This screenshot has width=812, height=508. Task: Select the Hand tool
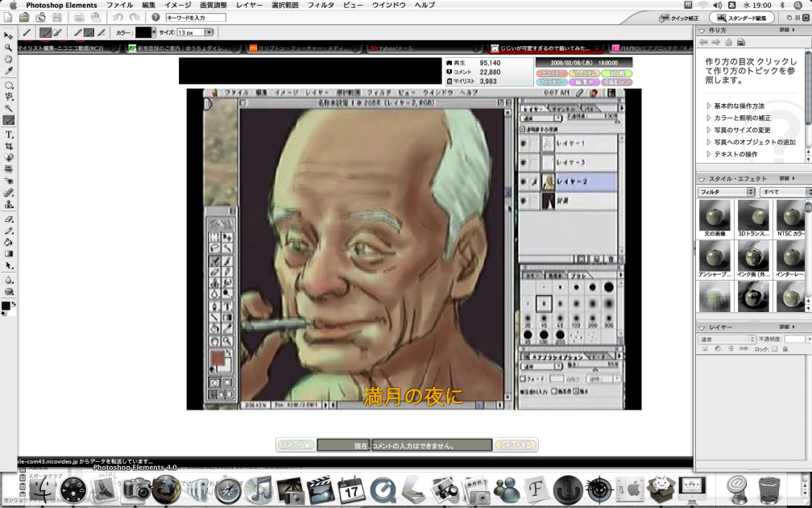(8, 60)
